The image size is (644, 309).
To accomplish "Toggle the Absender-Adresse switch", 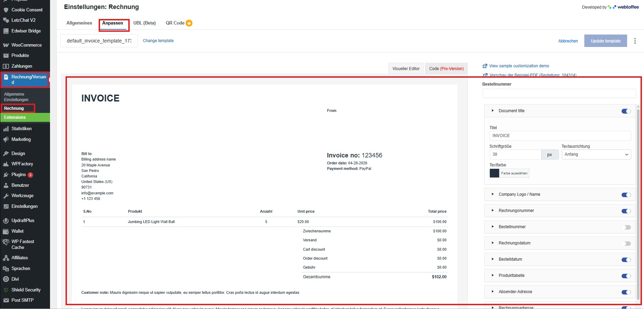I will [626, 292].
